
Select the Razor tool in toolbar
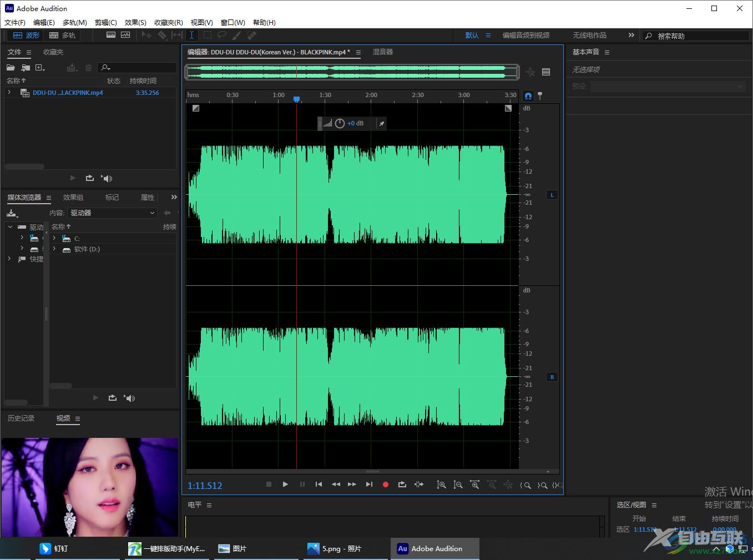[162, 35]
